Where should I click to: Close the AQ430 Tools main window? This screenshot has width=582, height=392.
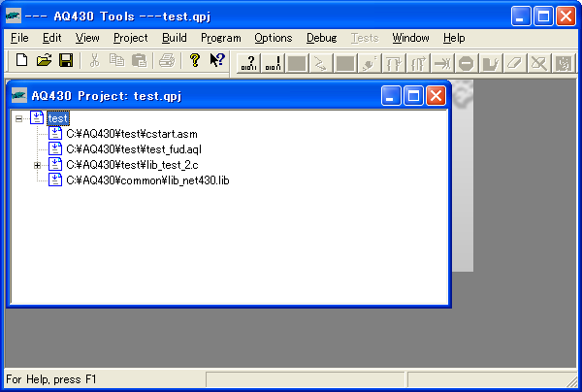[566, 16]
